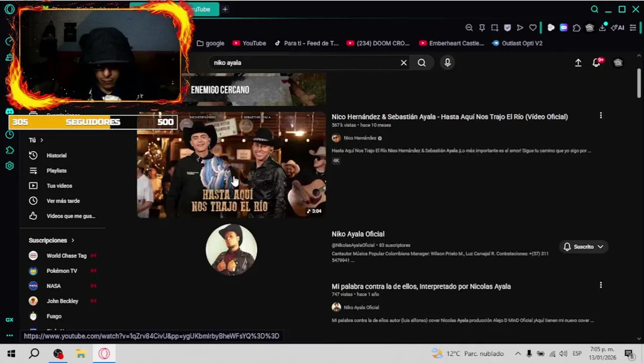Show hidden system tray icons

point(518,353)
